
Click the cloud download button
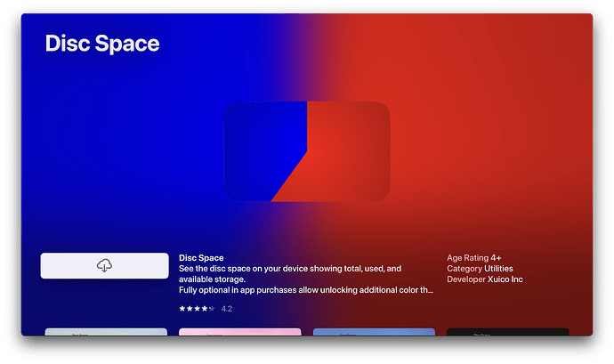(104, 265)
